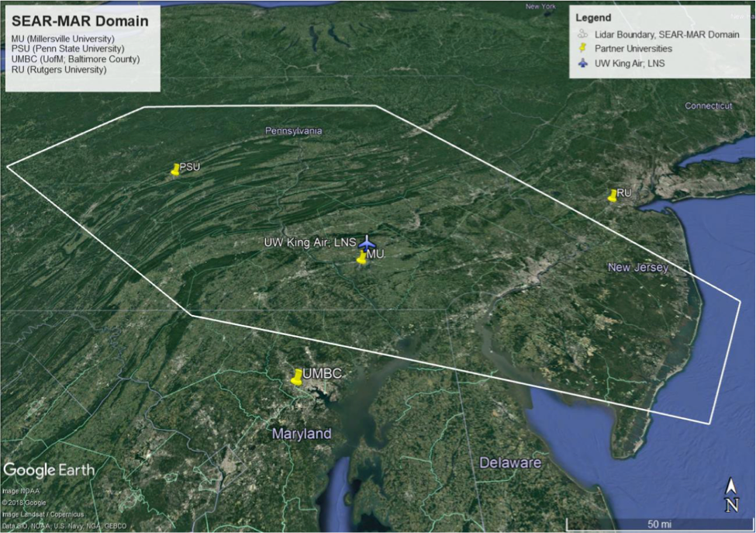This screenshot has width=756, height=533.
Task: Click the UW King Air, LNS map label
Action: (309, 243)
